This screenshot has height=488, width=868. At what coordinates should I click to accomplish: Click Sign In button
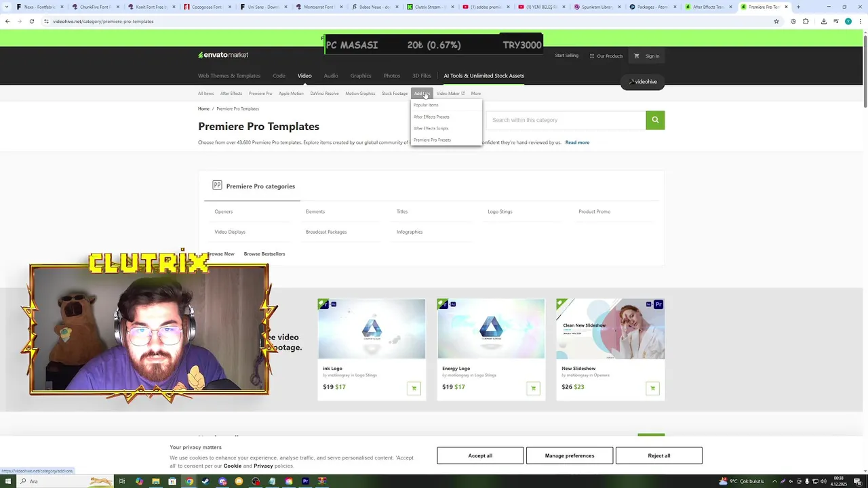pos(652,56)
